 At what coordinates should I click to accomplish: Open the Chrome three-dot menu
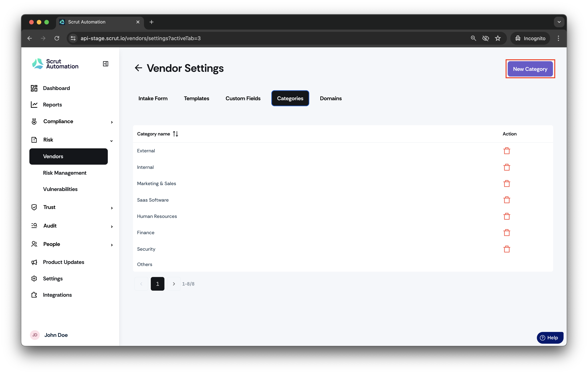558,38
